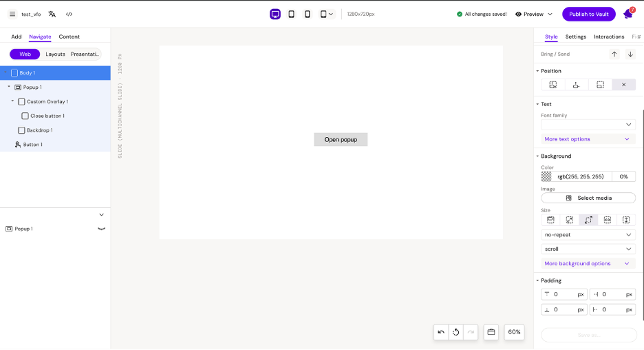The image size is (644, 350).
Task: Switch to the Content tab
Action: tap(69, 37)
